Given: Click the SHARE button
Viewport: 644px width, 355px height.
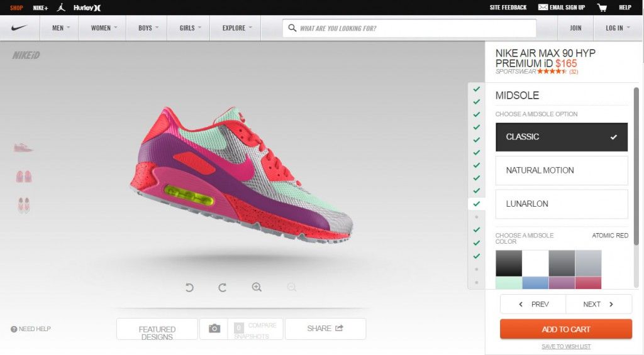Looking at the screenshot, I should coord(325,329).
